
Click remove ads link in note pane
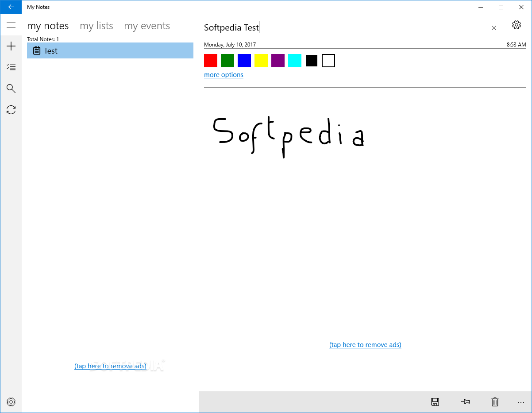[x=365, y=345]
